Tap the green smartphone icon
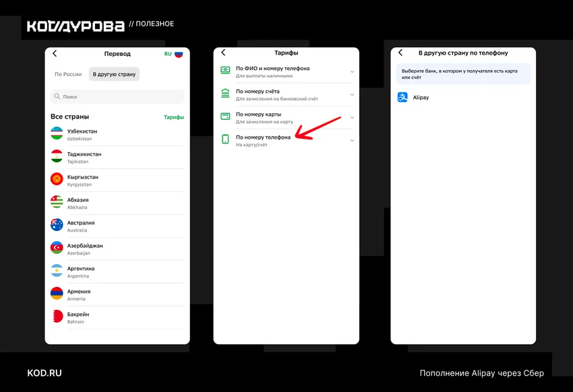The image size is (573, 392). [225, 139]
